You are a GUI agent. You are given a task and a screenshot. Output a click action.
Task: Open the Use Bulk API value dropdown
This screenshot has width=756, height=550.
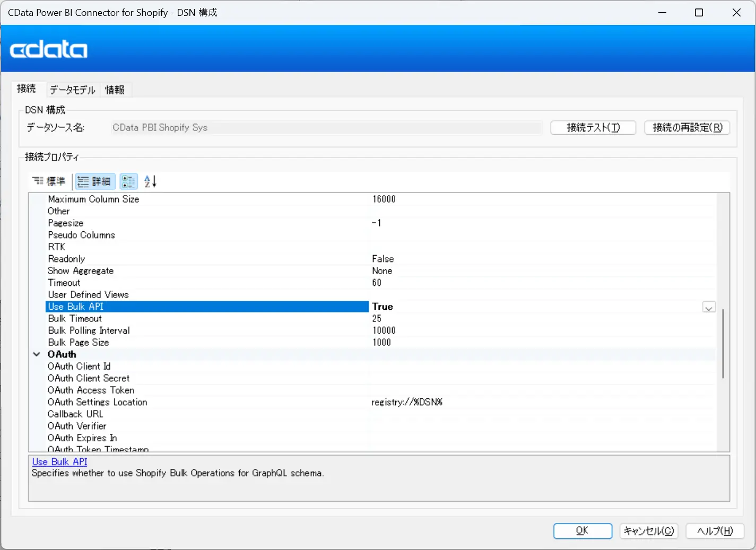coord(709,307)
